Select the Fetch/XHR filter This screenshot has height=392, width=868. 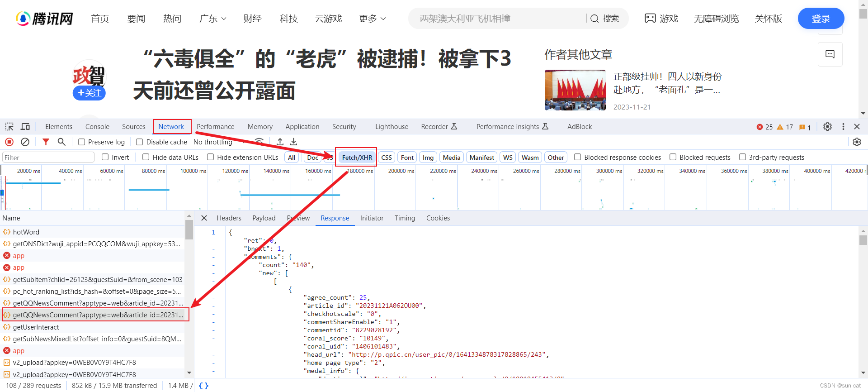tap(357, 158)
